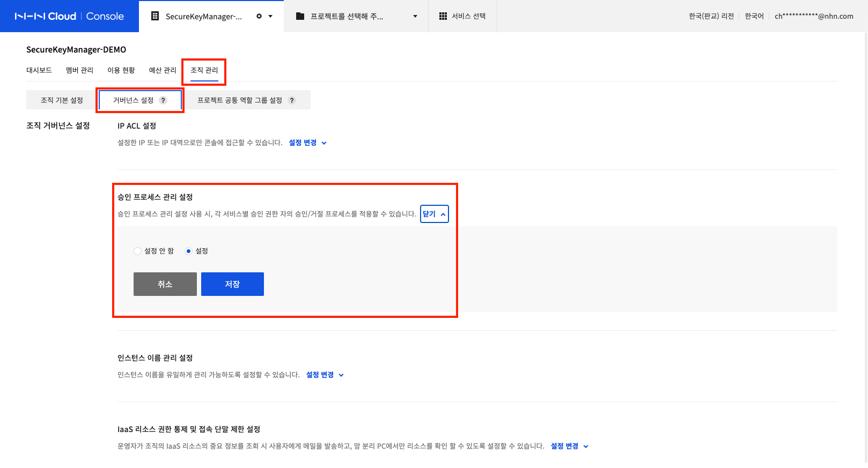Switch to the 이용 현황 tab
Image resolution: width=868 pixels, height=468 pixels.
pyautogui.click(x=121, y=70)
